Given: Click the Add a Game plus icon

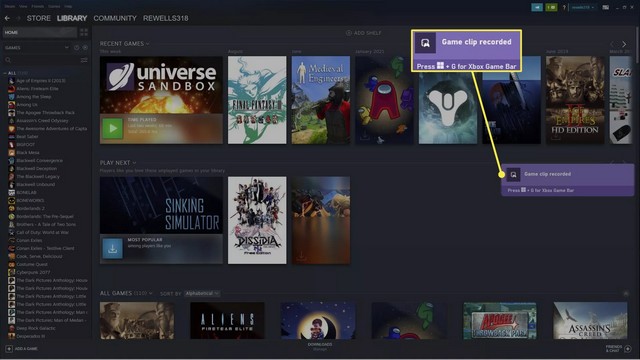Looking at the screenshot, I should [9, 349].
